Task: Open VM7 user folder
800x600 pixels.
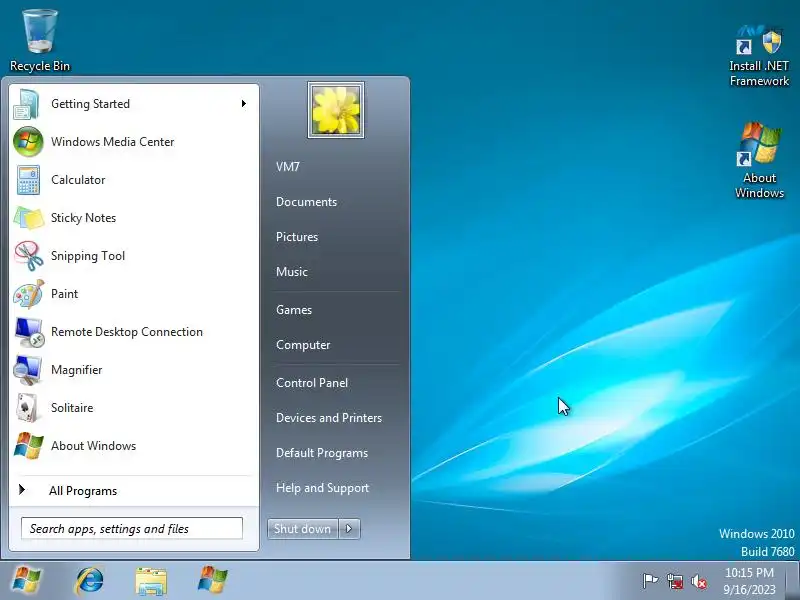Action: pos(288,167)
